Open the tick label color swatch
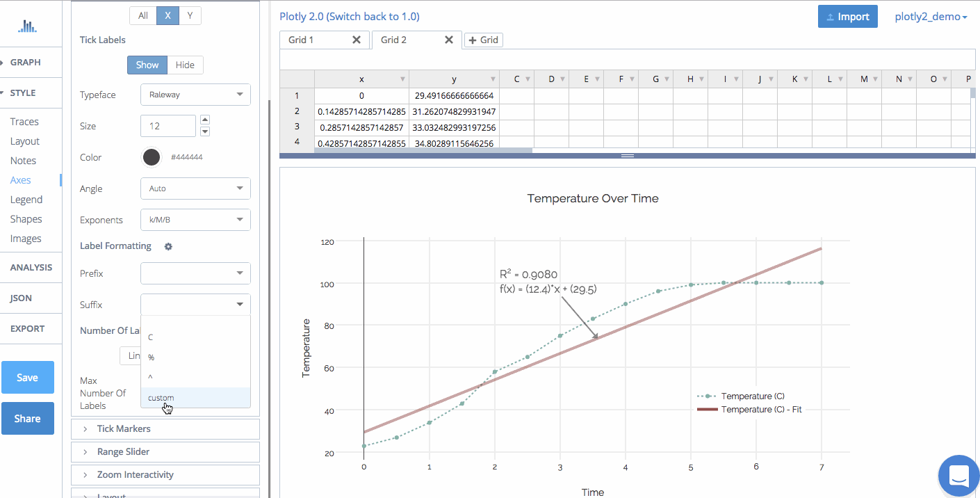This screenshot has height=498, width=980. 152,157
